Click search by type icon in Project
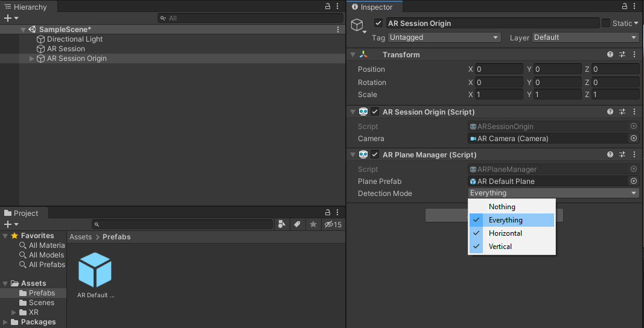The image size is (644, 328). click(282, 224)
